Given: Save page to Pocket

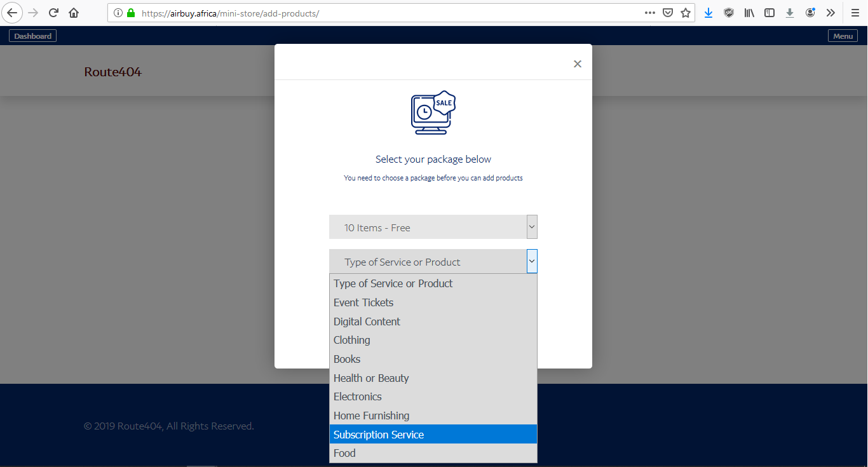Looking at the screenshot, I should (668, 13).
